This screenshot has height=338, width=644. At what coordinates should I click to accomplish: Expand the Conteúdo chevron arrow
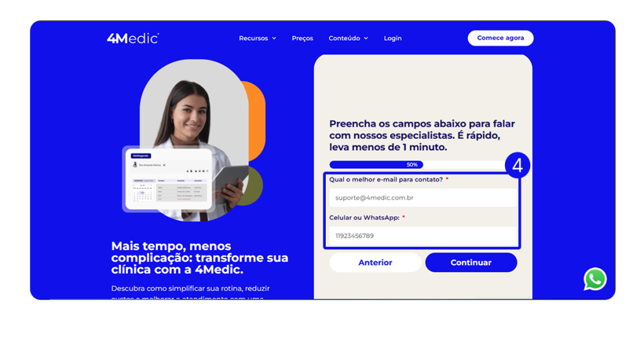coord(366,38)
